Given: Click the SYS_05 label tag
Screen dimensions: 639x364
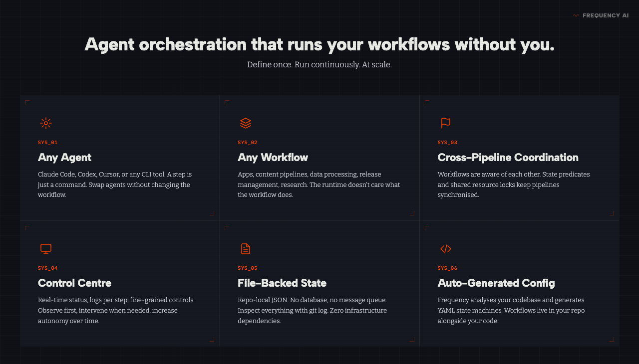Looking at the screenshot, I should (x=247, y=268).
